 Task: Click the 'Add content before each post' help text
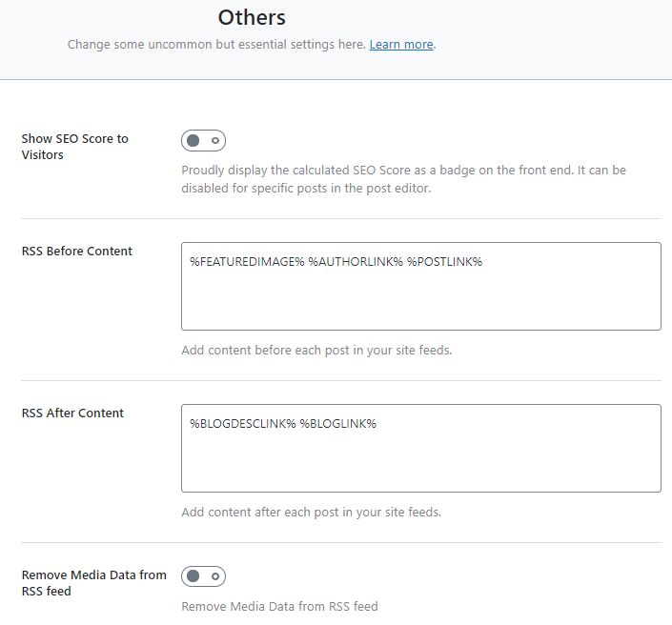point(316,351)
